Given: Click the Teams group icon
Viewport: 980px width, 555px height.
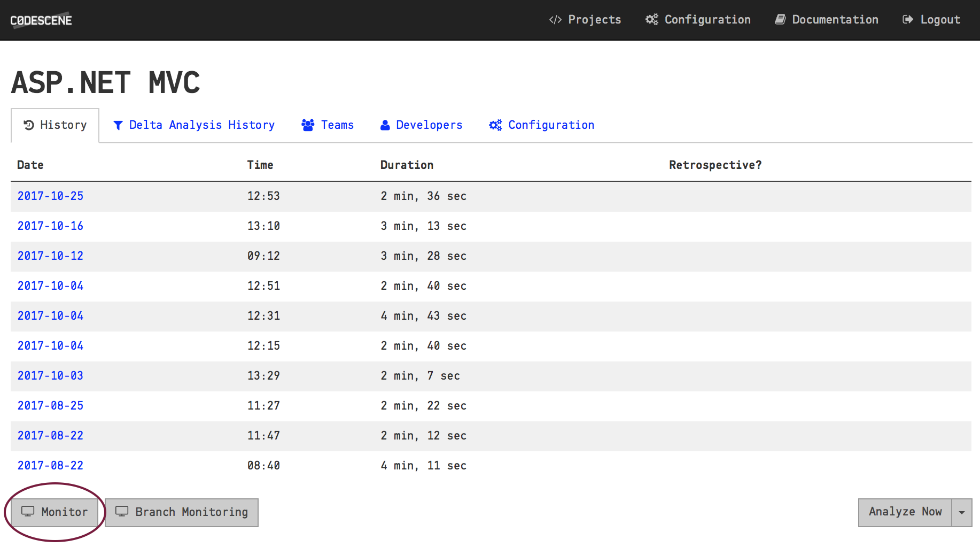Looking at the screenshot, I should [308, 125].
